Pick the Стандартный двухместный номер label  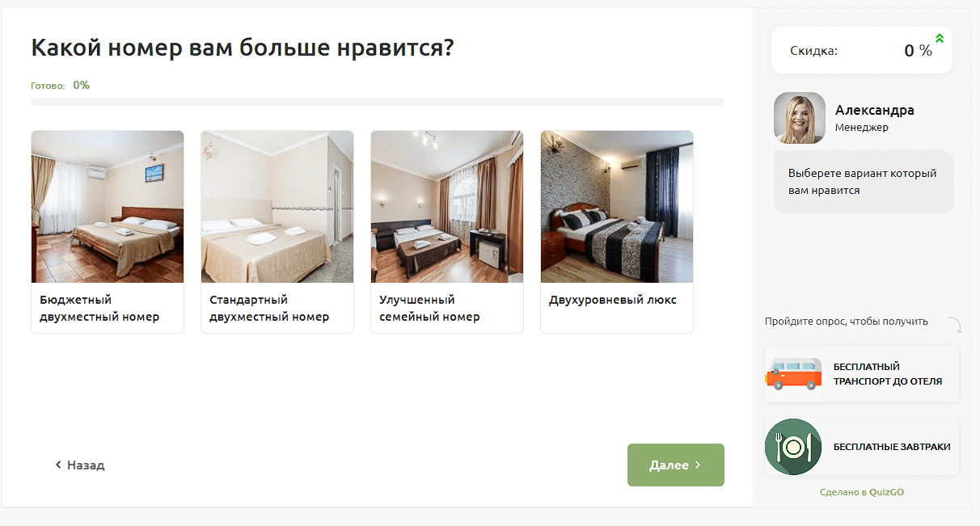click(269, 309)
